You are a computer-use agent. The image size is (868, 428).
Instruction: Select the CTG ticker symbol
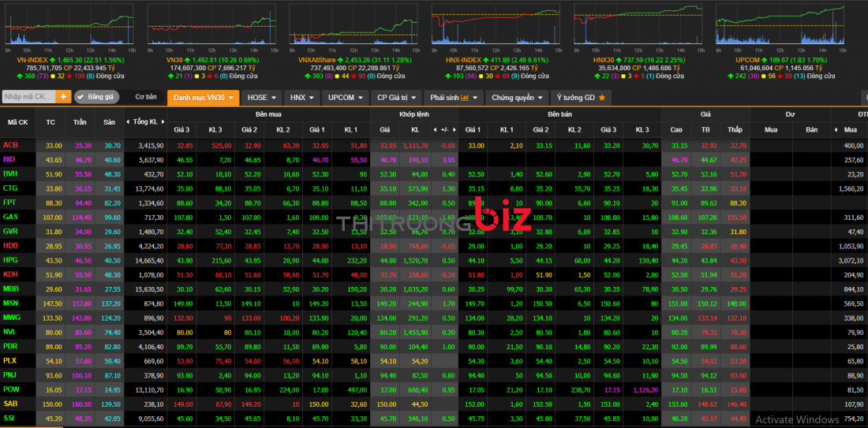[10, 188]
